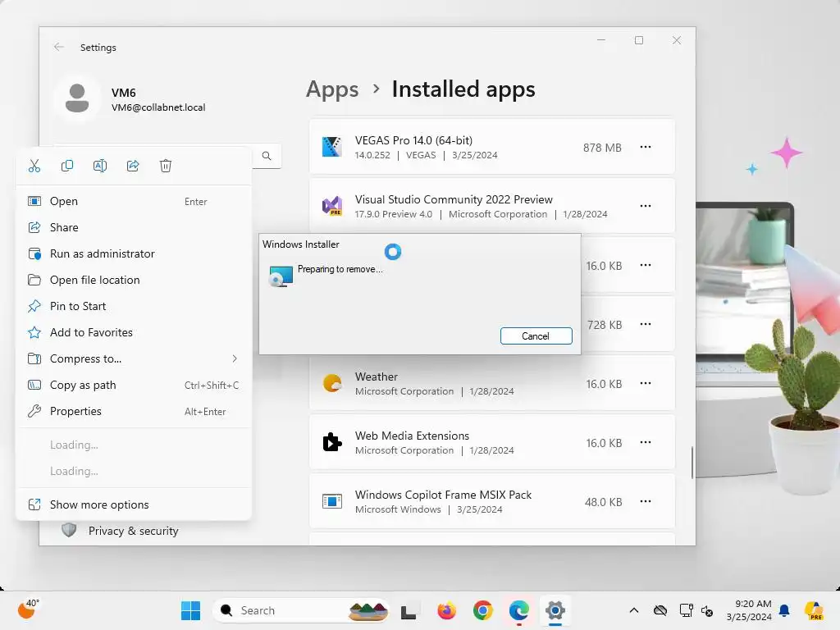The width and height of the screenshot is (840, 630).
Task: Open more options for Visual Studio Community 2022
Action: [x=646, y=206]
